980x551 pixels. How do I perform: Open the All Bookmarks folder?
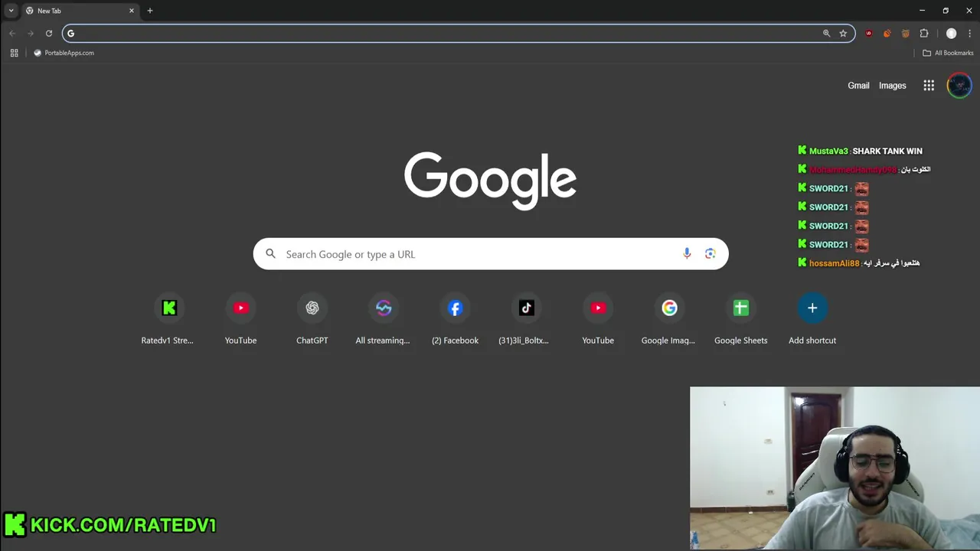(948, 53)
